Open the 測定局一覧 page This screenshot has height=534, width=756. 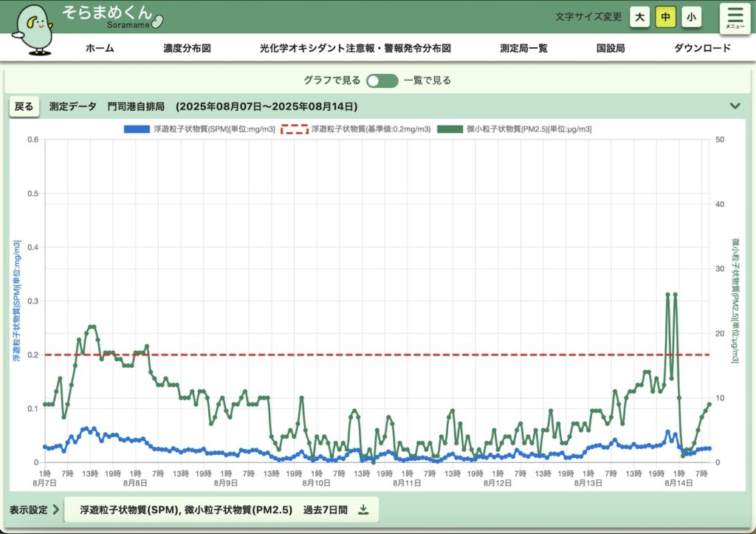tap(523, 48)
